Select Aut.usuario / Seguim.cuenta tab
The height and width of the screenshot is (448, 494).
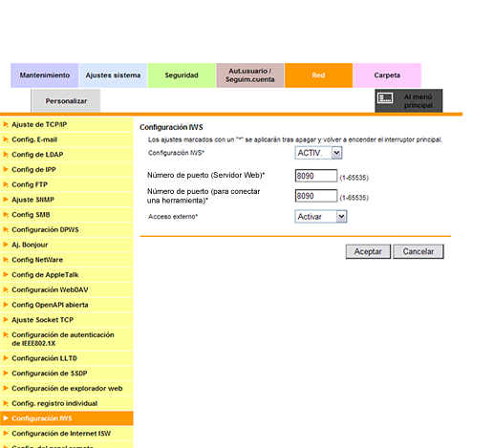(250, 75)
